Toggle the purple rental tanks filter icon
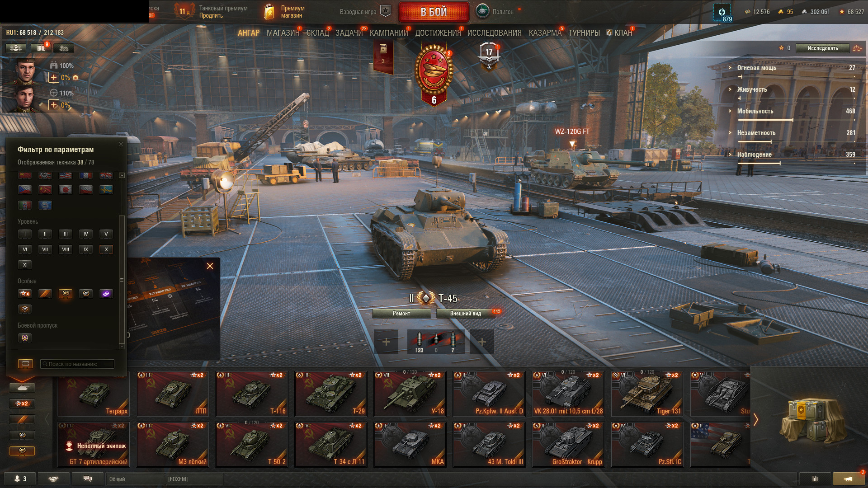 [106, 294]
